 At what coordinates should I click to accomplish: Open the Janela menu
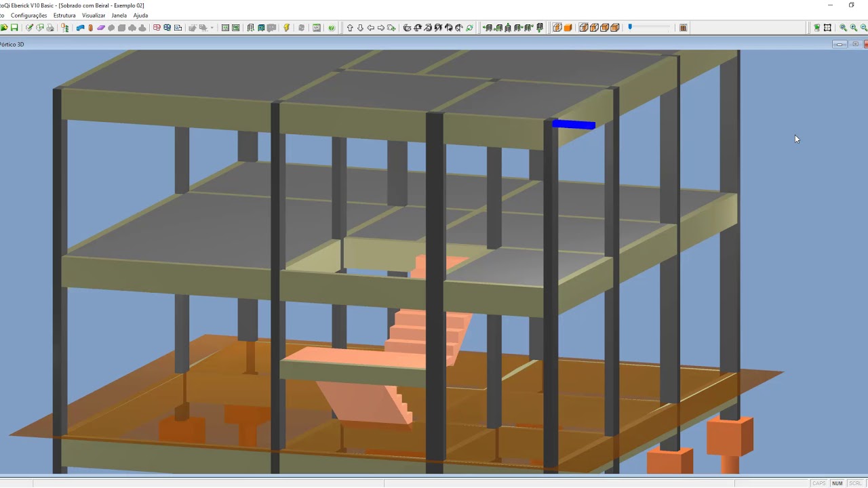click(119, 16)
